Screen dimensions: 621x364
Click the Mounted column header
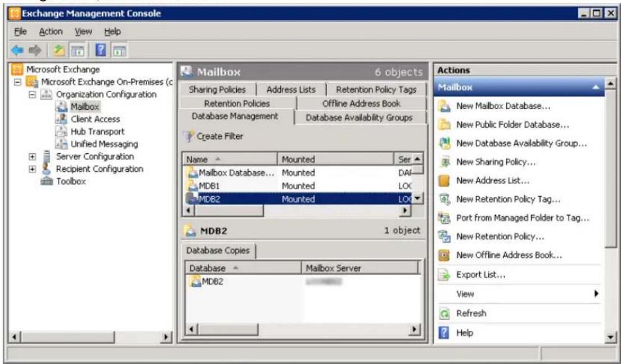(335, 159)
